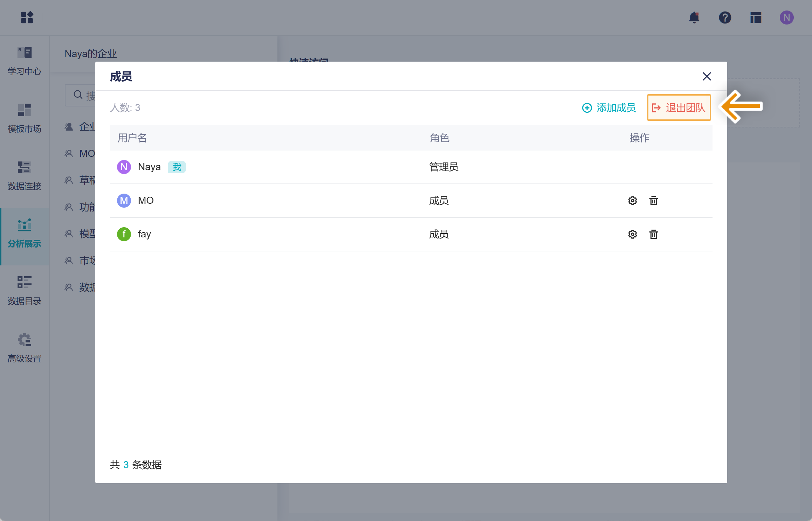Remove member fay with trash icon
The height and width of the screenshot is (521, 812).
(x=653, y=234)
